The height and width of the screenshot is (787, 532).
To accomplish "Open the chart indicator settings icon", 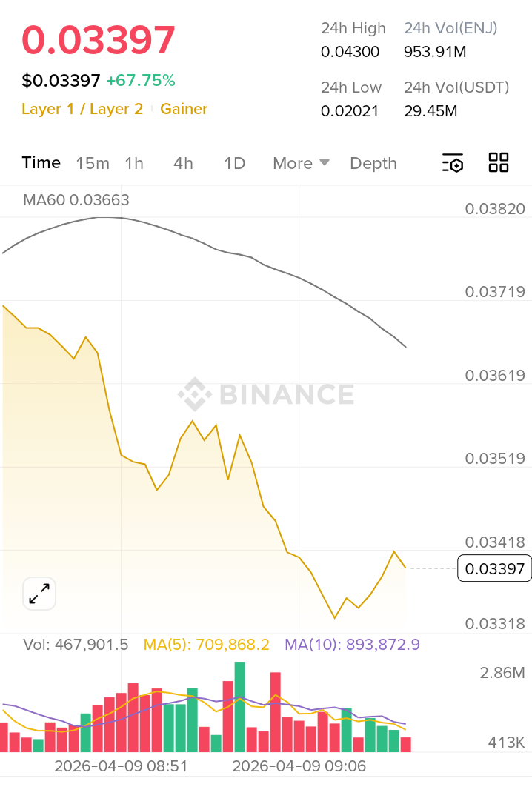I will click(453, 163).
